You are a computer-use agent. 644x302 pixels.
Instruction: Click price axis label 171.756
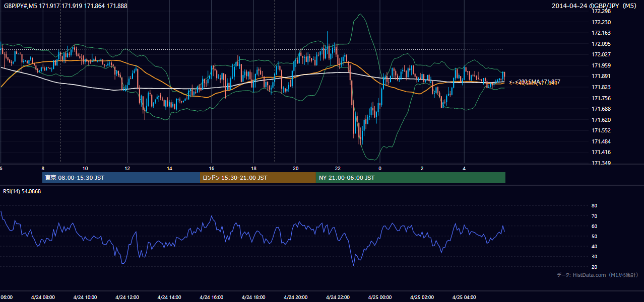click(x=601, y=98)
